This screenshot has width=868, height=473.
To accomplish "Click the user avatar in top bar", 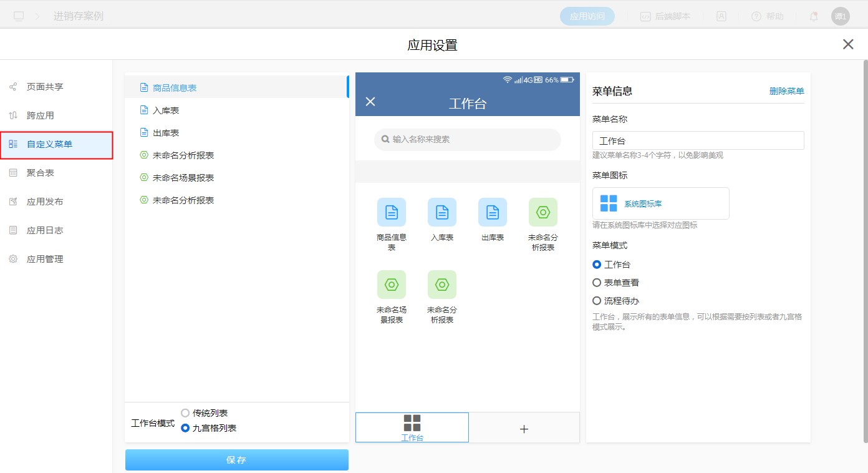I will 840,16.
